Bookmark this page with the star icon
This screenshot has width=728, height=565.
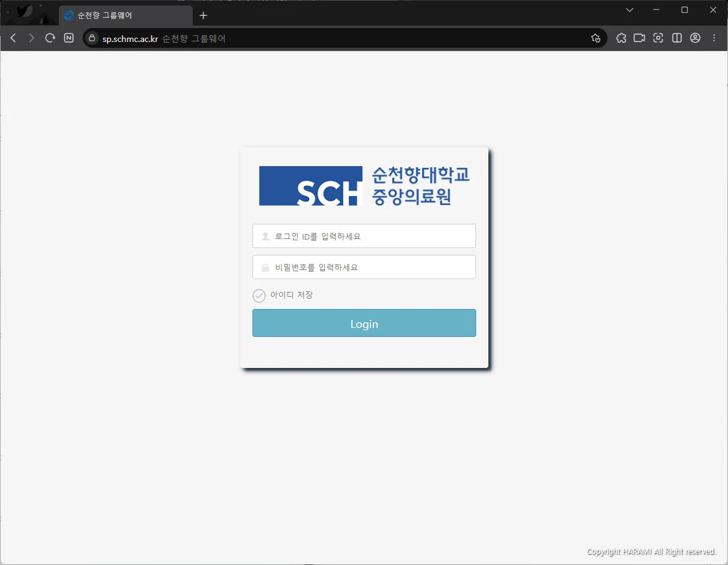pyautogui.click(x=595, y=38)
